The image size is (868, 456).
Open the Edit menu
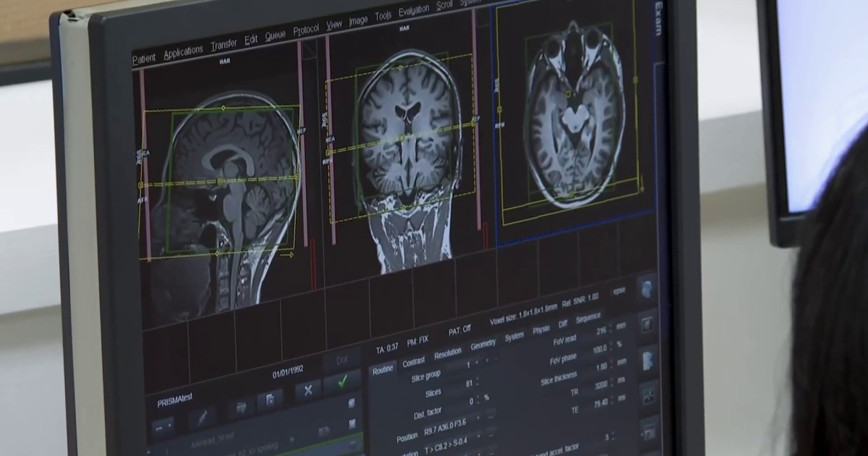[x=251, y=41]
